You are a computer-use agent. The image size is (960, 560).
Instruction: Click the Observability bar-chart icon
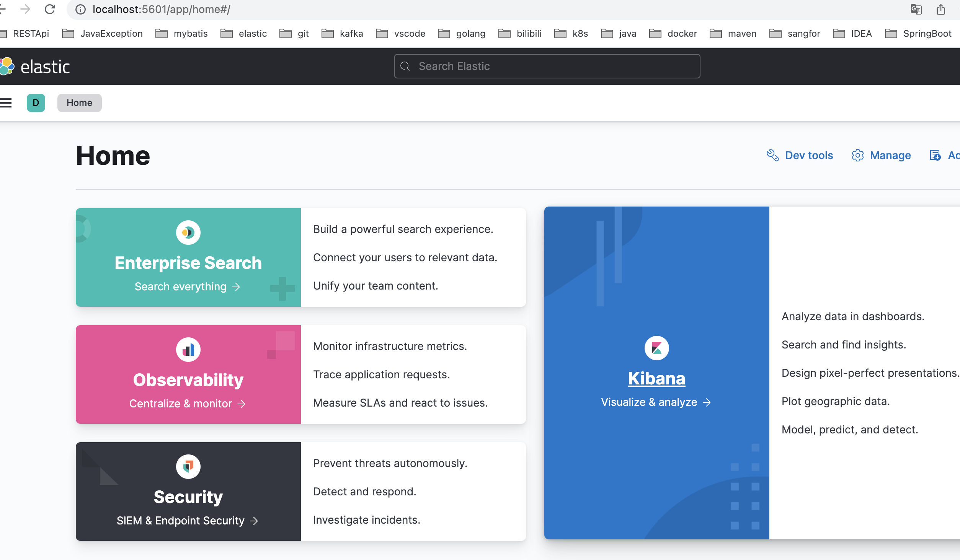coord(188,349)
